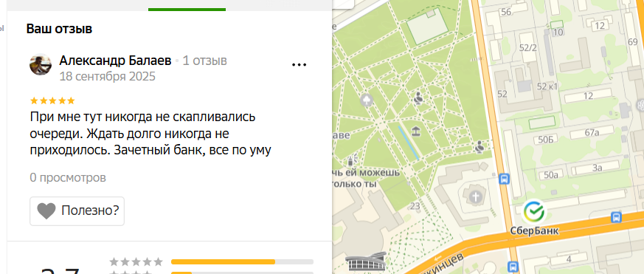This screenshot has width=644, height=274.
Task: Click the '0 просмотров' view count
Action: (x=68, y=178)
